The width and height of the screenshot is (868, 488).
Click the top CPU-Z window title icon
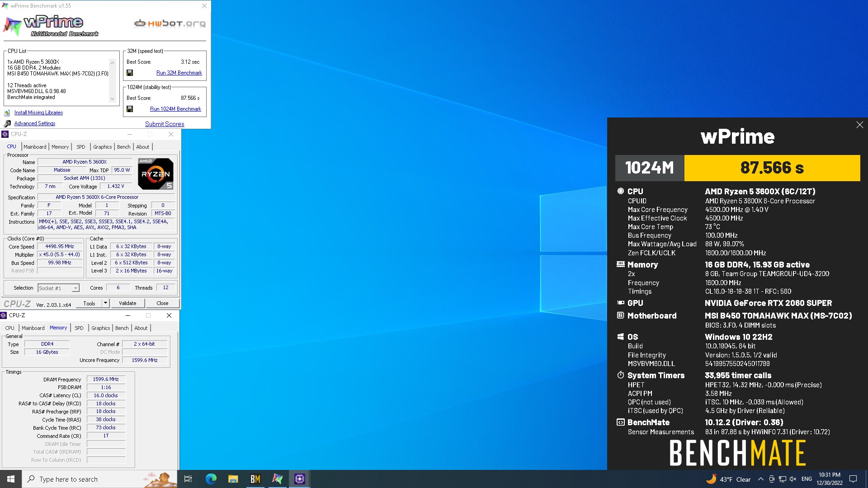[x=5, y=134]
